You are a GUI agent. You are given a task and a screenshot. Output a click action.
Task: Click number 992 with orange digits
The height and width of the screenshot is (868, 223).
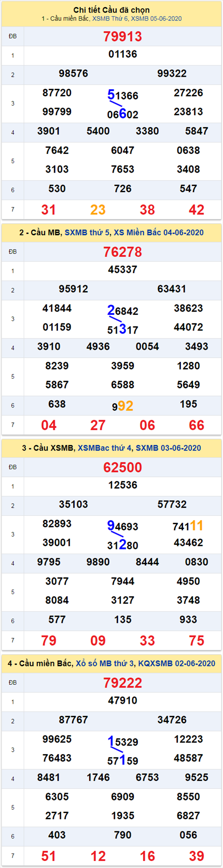pos(123,406)
